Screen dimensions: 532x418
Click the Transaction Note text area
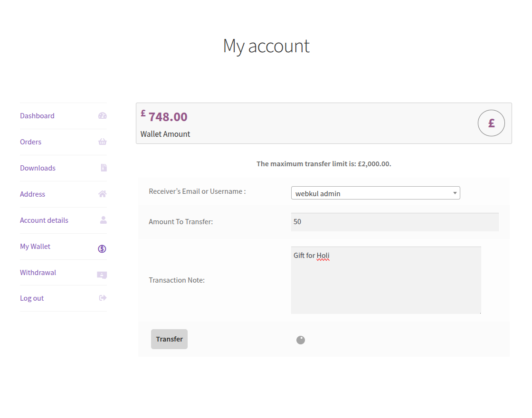386,280
